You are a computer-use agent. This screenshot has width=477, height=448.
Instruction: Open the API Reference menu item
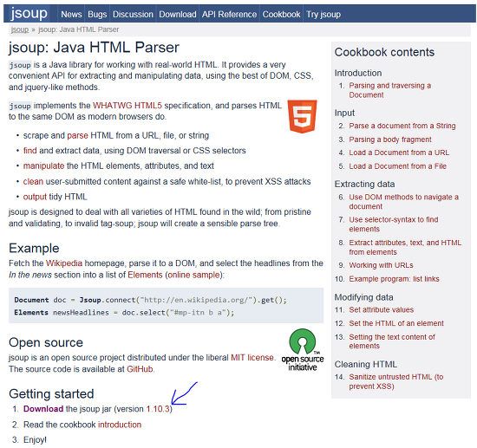(x=229, y=14)
